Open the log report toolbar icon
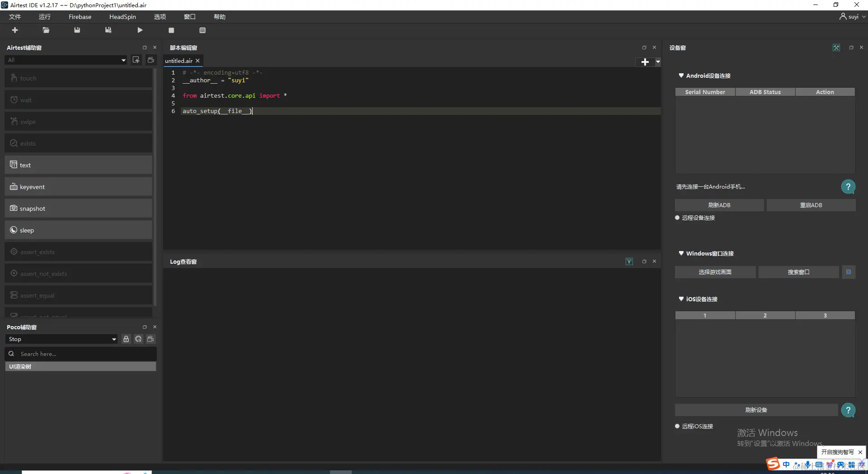868x474 pixels. click(203, 30)
